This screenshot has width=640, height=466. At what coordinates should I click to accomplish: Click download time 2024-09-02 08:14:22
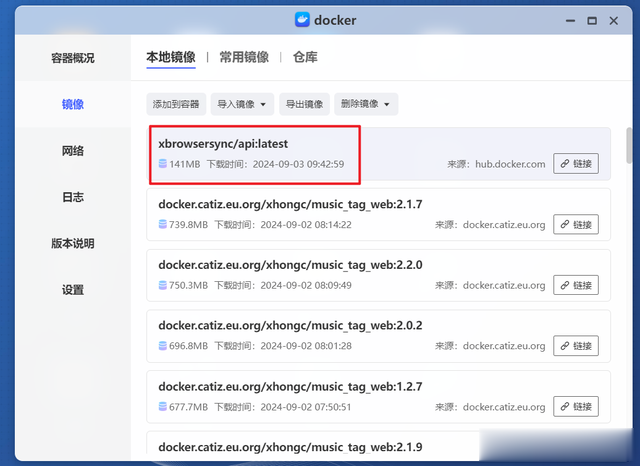point(306,224)
